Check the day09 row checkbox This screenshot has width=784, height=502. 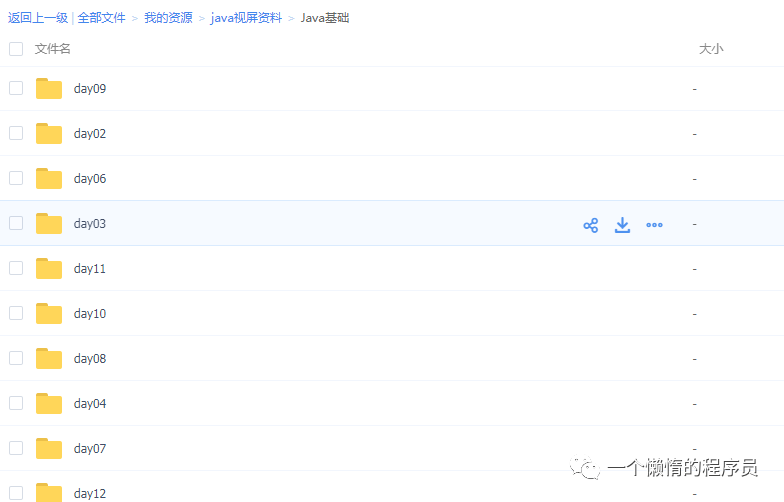tap(16, 88)
